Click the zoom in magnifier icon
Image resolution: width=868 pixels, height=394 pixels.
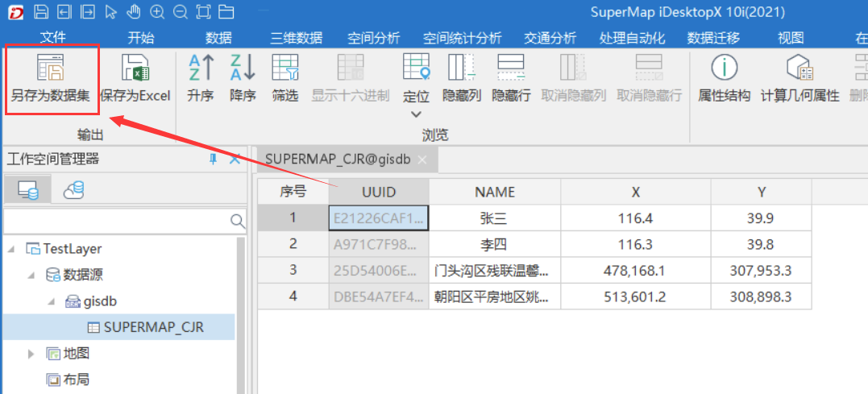[x=157, y=11]
